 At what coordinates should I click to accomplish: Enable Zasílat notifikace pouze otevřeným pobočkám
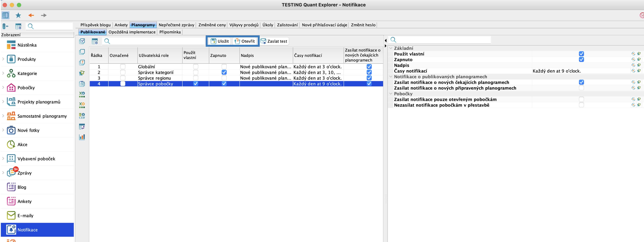(x=581, y=99)
